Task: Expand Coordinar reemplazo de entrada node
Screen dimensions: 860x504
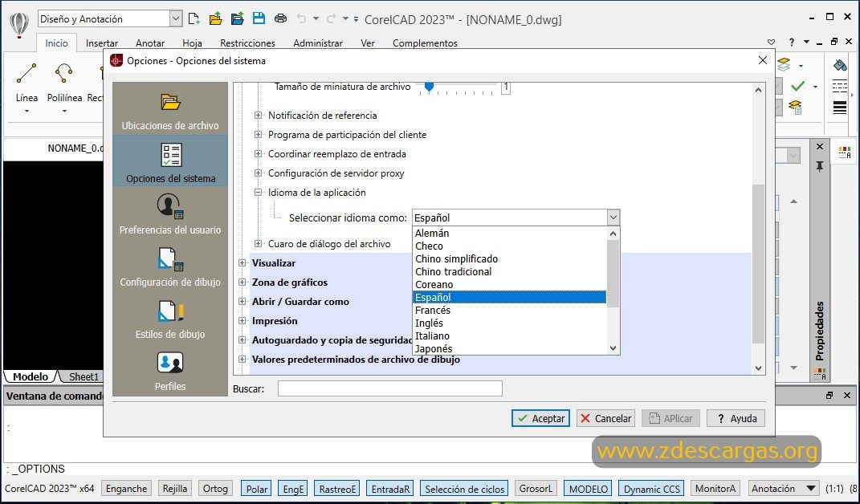Action: click(258, 153)
